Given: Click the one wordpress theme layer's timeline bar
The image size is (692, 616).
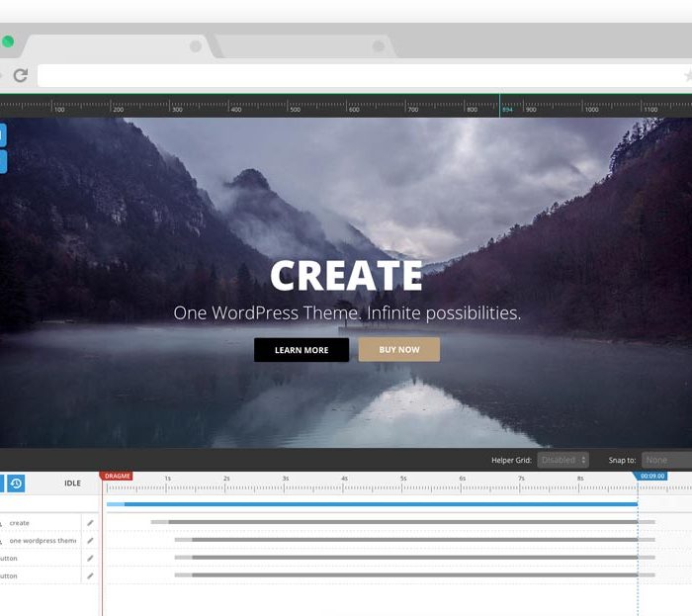Looking at the screenshot, I should (x=415, y=540).
